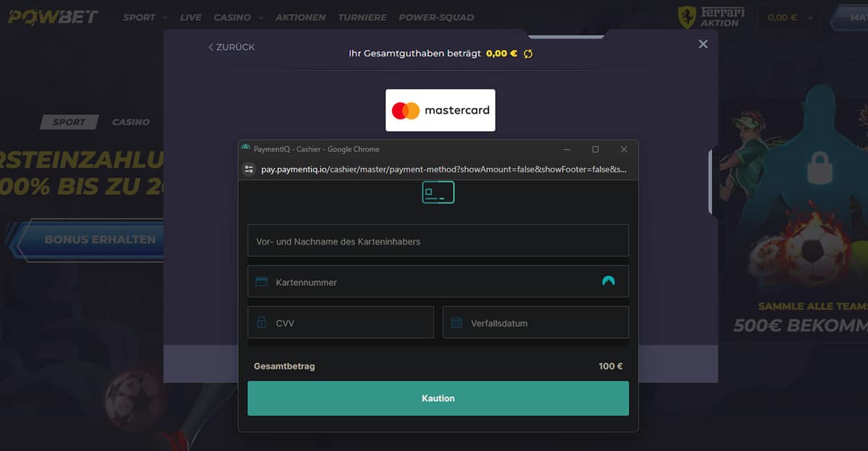
Task: Close the PaymentIQ Cashier Chrome window
Action: pos(624,149)
